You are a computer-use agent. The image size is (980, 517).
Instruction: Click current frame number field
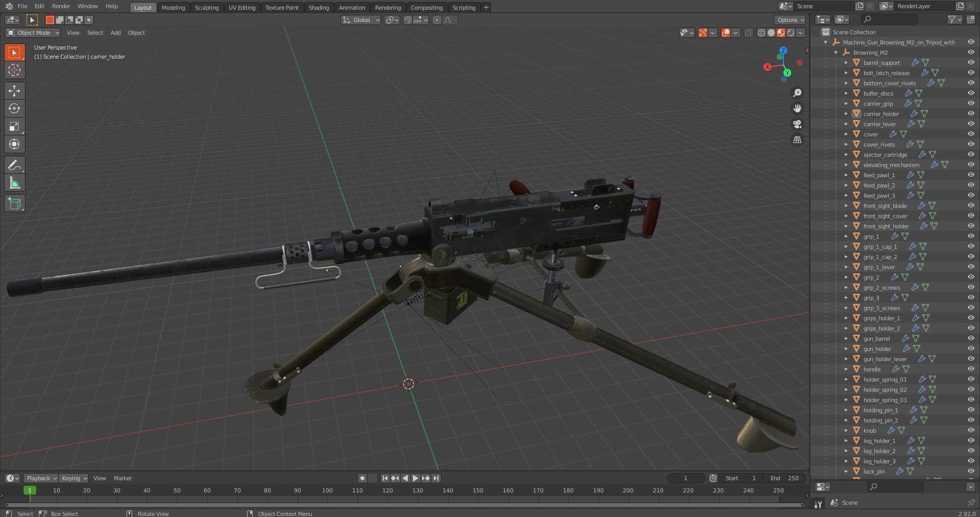coord(686,478)
